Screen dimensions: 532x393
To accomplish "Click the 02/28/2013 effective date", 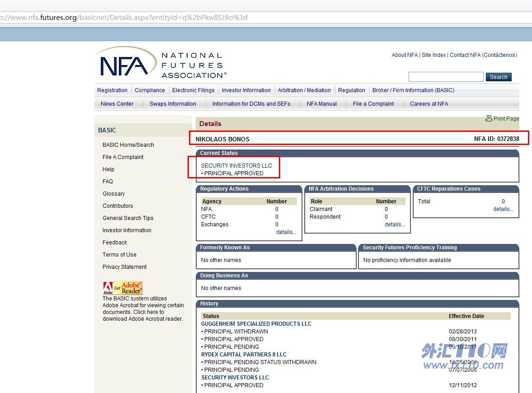I will coord(463,331).
